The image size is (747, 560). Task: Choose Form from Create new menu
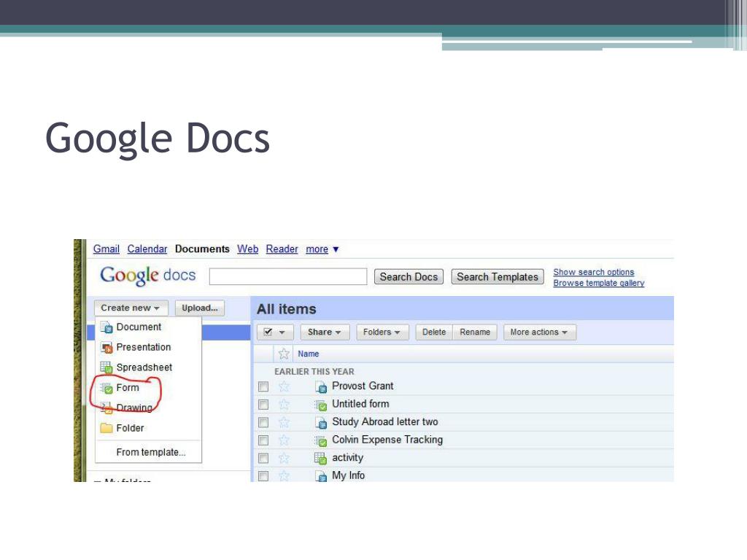click(x=128, y=388)
